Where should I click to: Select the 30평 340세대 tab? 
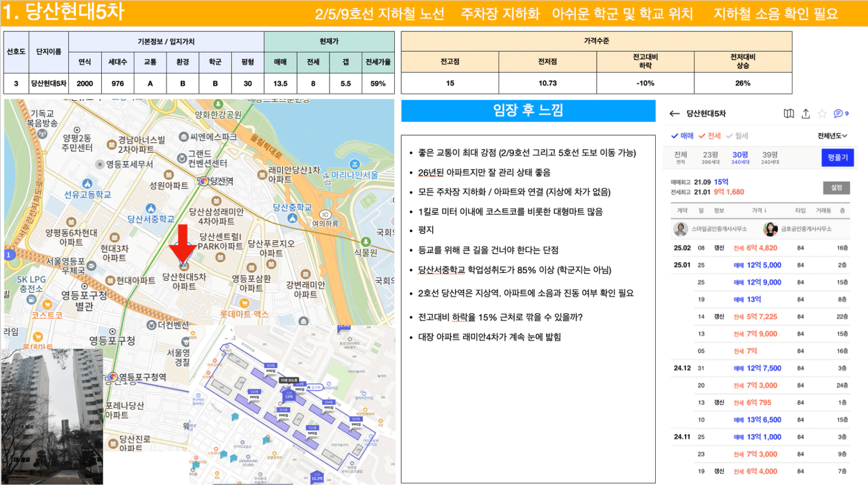pyautogui.click(x=740, y=157)
